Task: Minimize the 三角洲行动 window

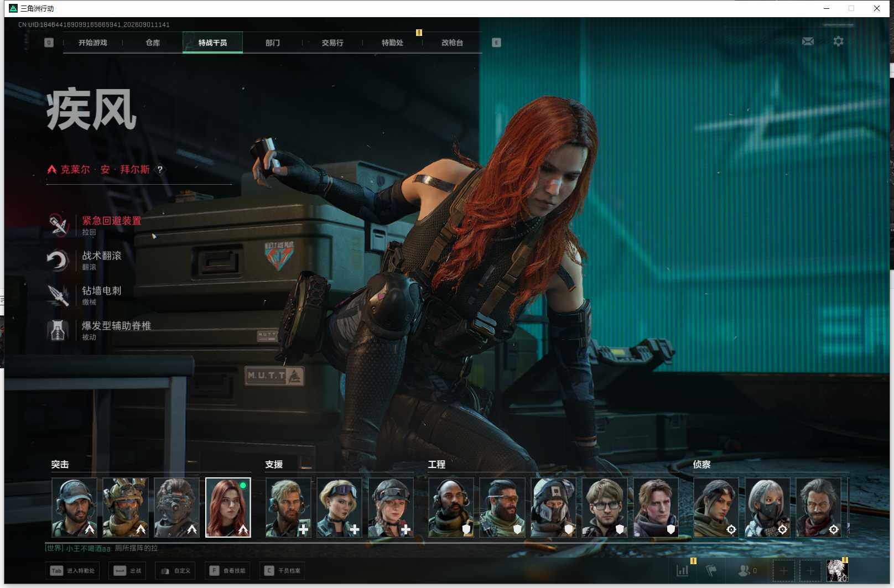Action: (x=827, y=8)
